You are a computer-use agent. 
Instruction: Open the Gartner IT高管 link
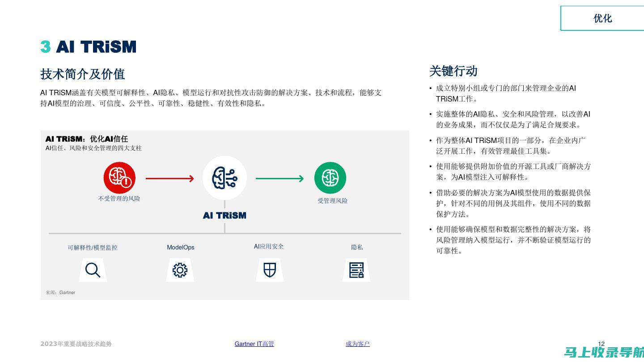click(254, 344)
